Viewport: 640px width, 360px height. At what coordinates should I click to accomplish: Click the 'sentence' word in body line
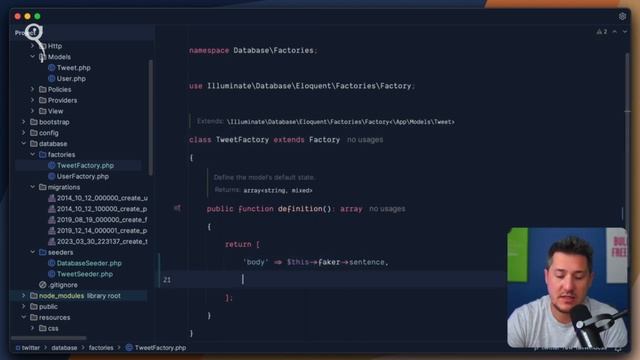click(x=367, y=262)
